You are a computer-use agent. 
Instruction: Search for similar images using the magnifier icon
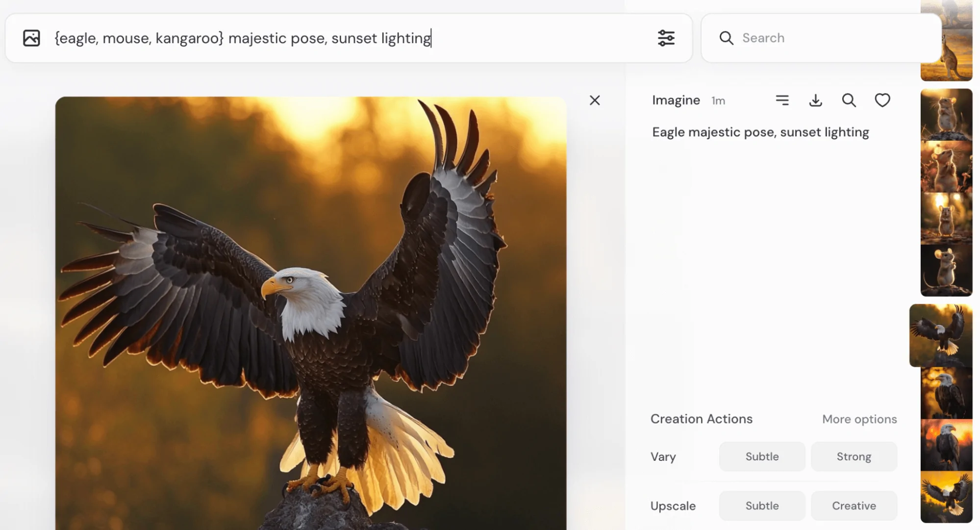849,100
